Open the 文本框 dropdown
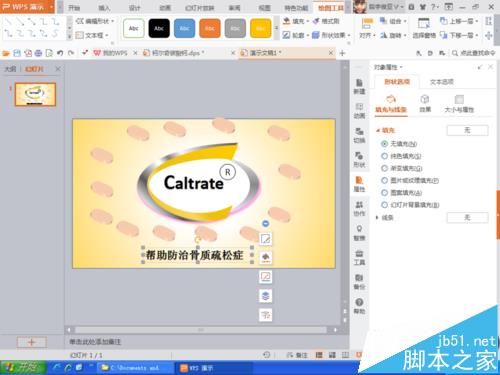The image size is (500, 375). coord(92,35)
